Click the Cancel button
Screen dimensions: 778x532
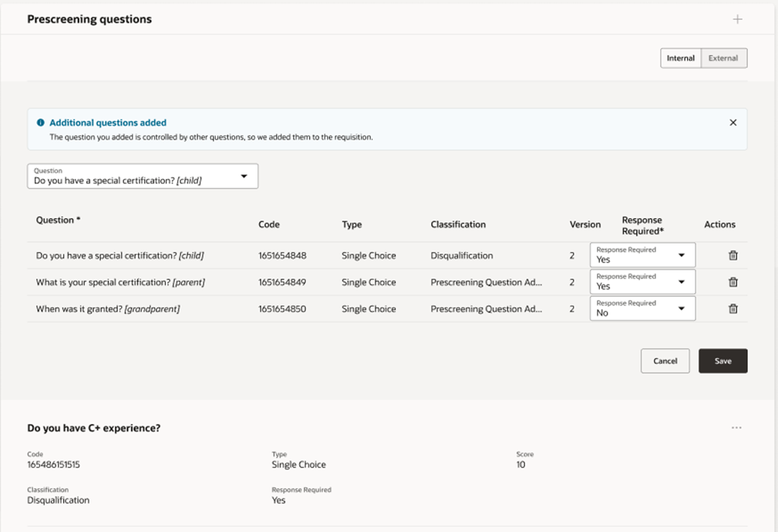click(665, 361)
